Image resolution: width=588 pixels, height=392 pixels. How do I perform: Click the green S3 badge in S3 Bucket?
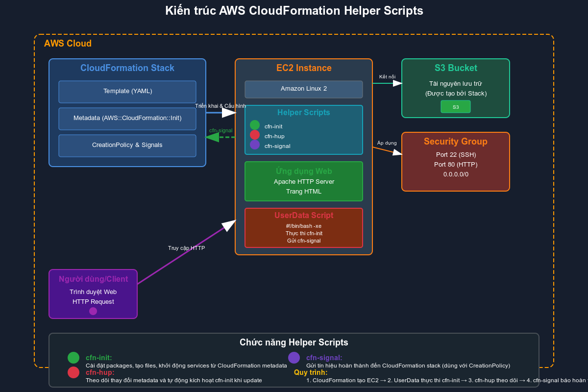click(456, 107)
